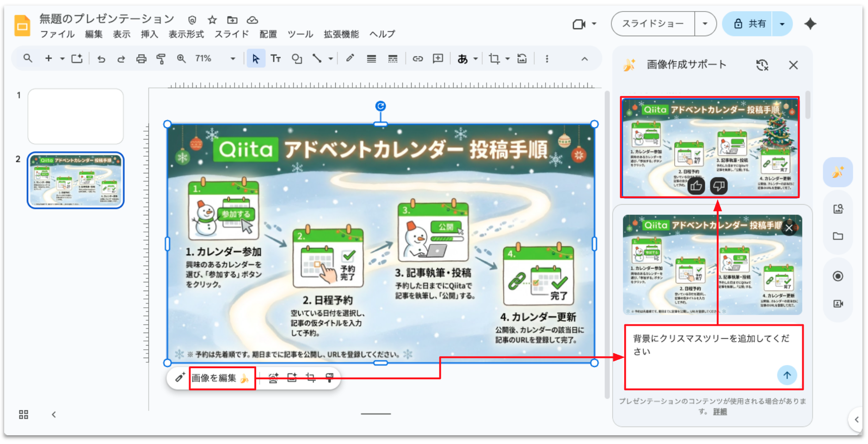Image resolution: width=868 pixels, height=444 pixels.
Task: Open the スライドショー options dropdown arrow
Action: [705, 24]
